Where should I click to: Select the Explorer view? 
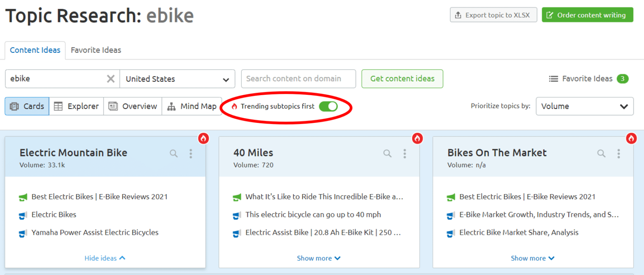point(76,106)
